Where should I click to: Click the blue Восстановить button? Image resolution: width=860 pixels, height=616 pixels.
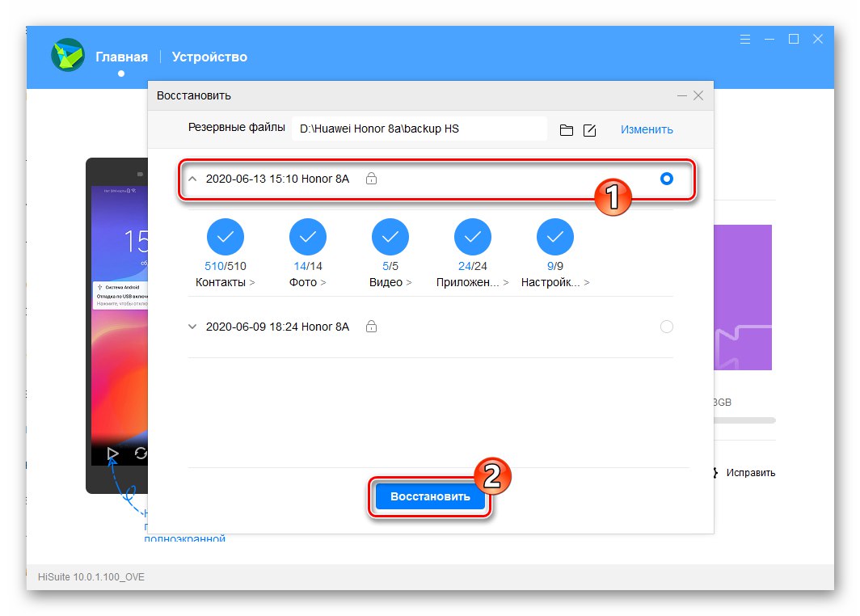[430, 496]
